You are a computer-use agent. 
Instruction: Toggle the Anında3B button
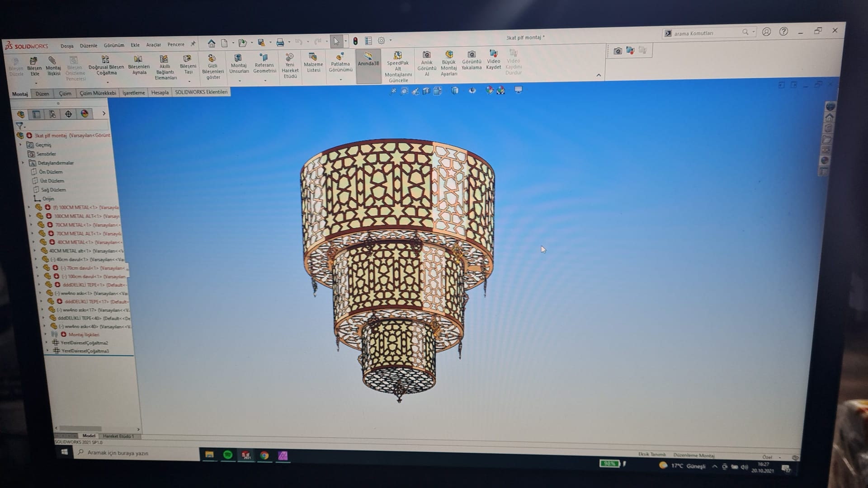tap(368, 66)
